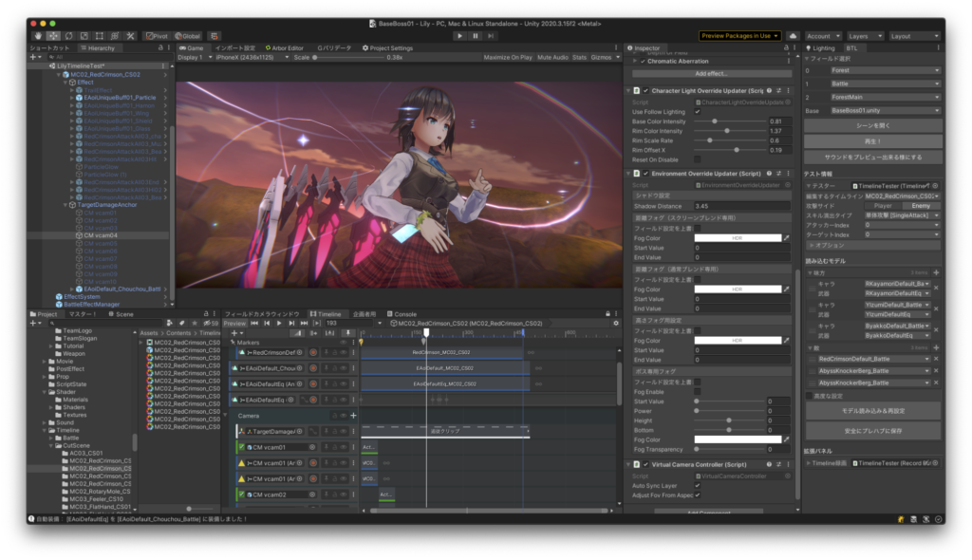
Task: Pick Fog Color with the first eyedropper icon
Action: coord(787,238)
